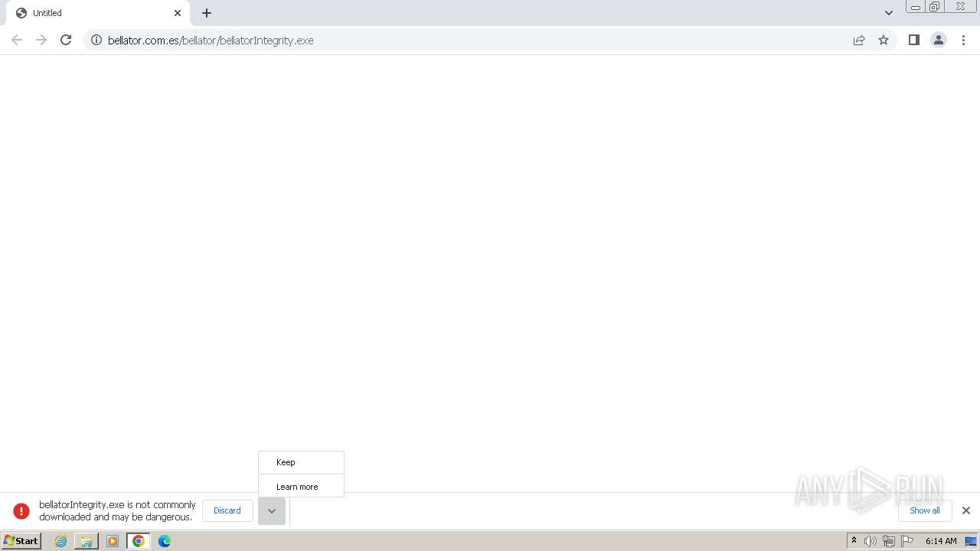
Task: Open Windows Media Player from taskbar
Action: point(113,541)
